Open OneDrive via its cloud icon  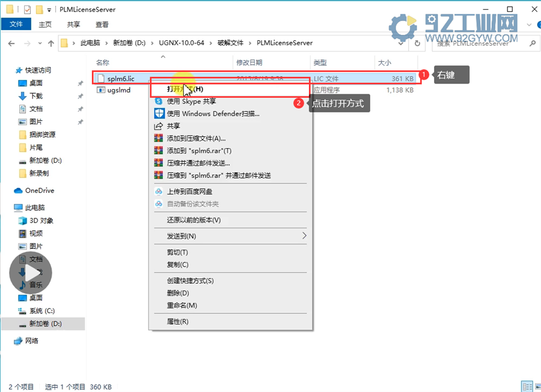coord(18,191)
